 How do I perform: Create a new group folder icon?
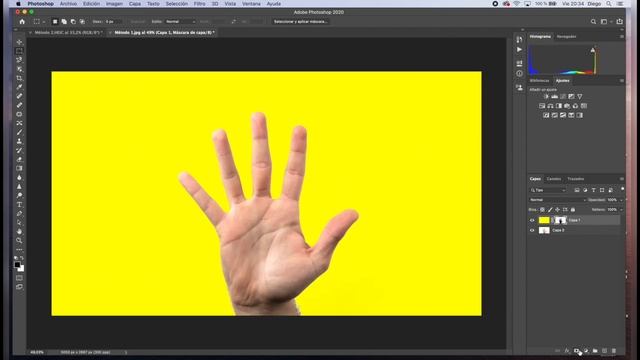click(595, 351)
